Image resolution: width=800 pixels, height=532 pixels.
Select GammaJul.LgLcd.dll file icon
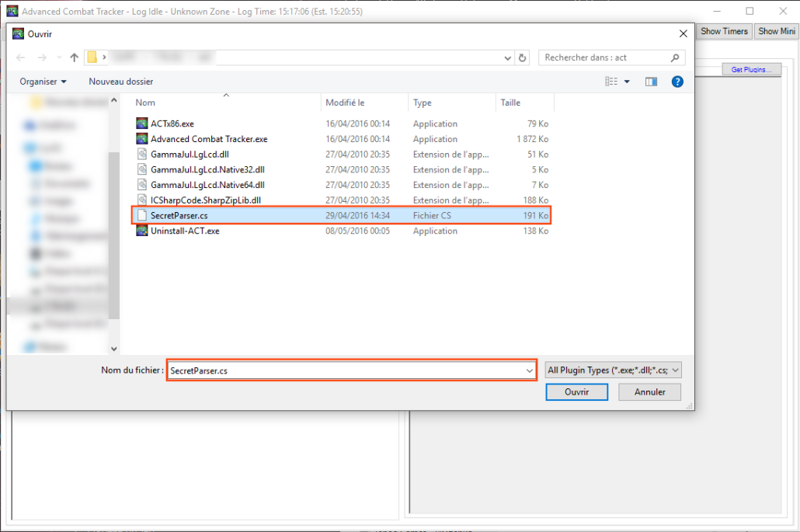coord(142,154)
